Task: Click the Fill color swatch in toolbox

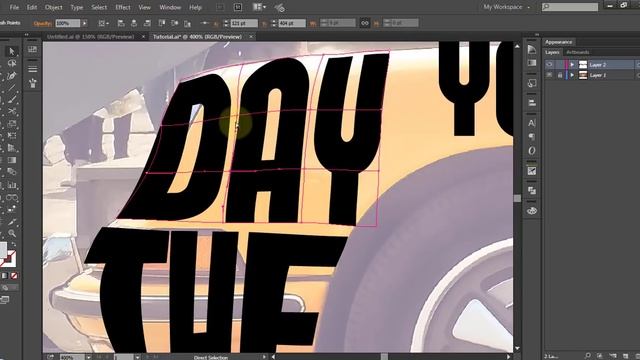Action: click(x=2, y=249)
